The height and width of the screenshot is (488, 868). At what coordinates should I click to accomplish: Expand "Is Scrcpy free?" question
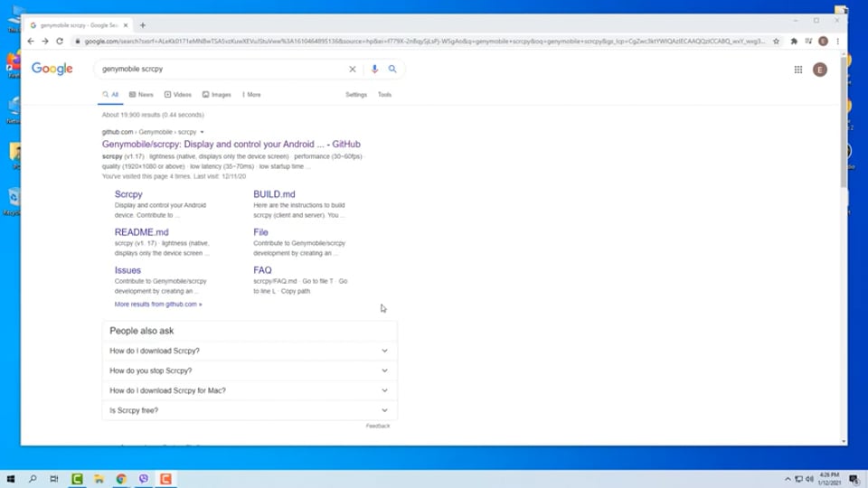point(250,410)
